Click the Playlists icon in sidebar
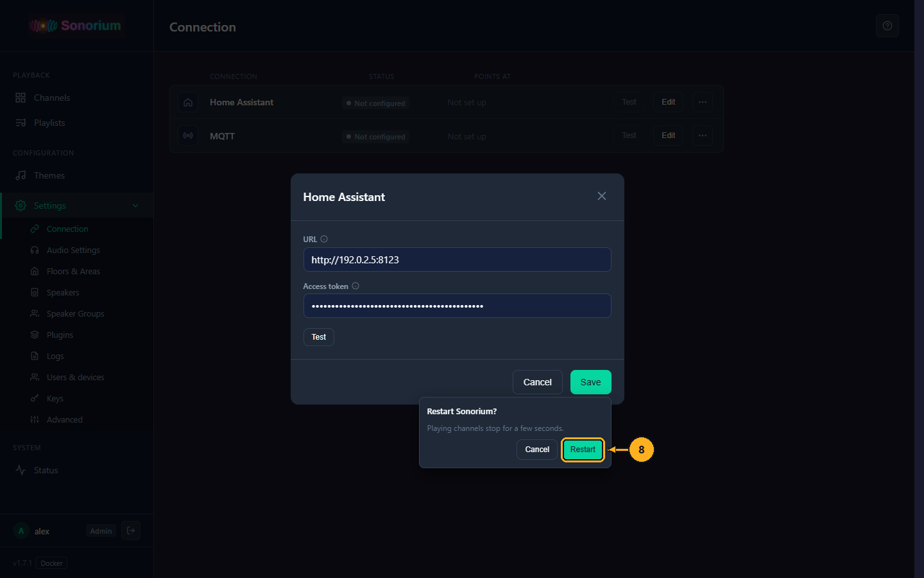The image size is (924, 578). coord(21,123)
